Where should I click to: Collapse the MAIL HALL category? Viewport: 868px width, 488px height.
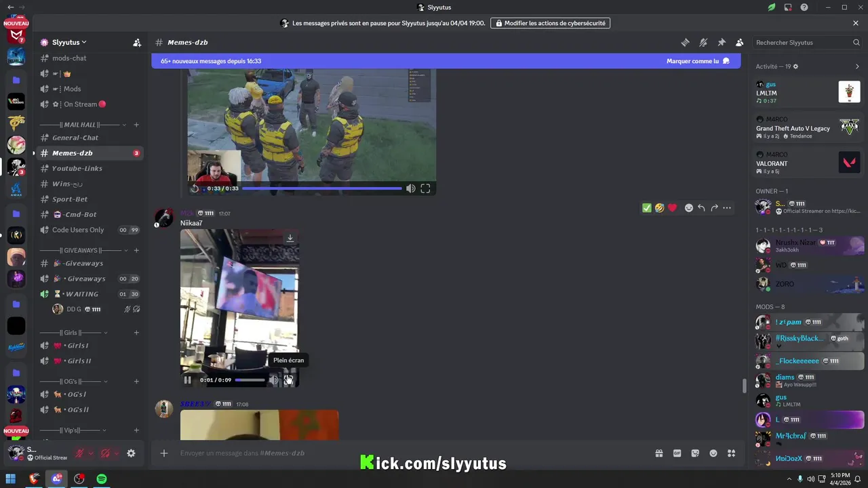point(83,125)
